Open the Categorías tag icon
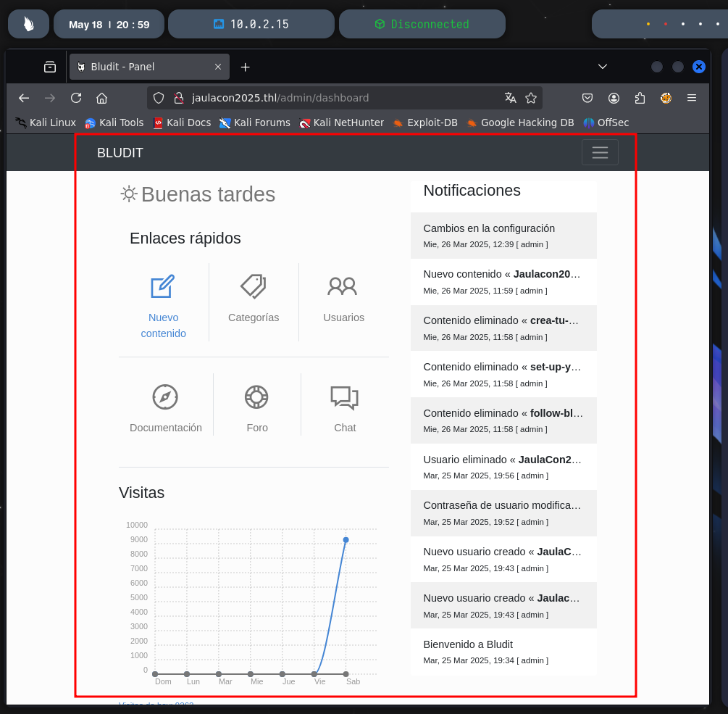Image resolution: width=728 pixels, height=714 pixels. coord(254,286)
